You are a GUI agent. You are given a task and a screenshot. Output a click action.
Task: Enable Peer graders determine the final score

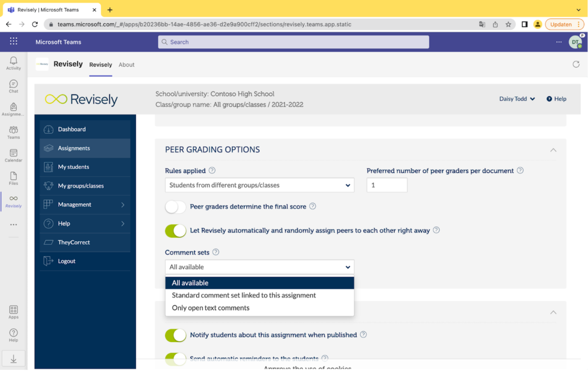(x=175, y=207)
